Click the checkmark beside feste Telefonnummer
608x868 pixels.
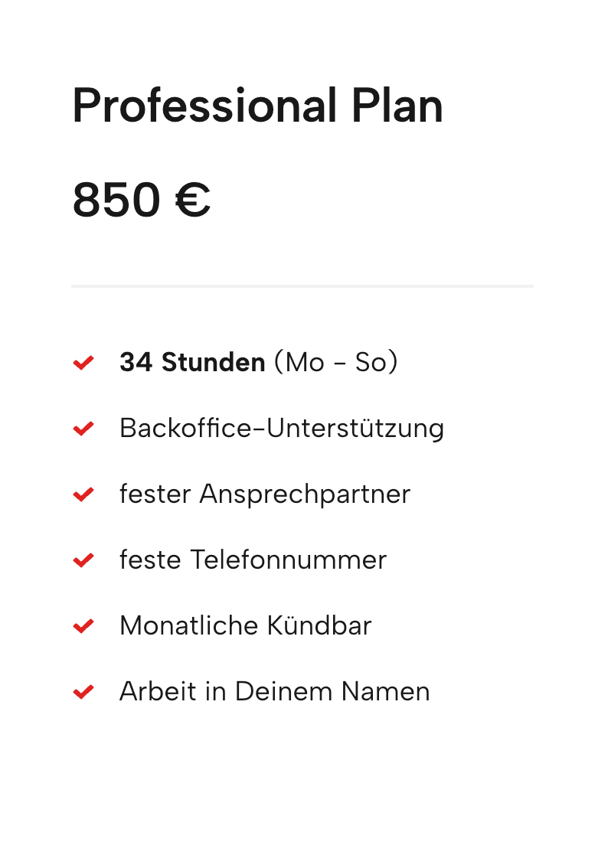click(x=83, y=560)
